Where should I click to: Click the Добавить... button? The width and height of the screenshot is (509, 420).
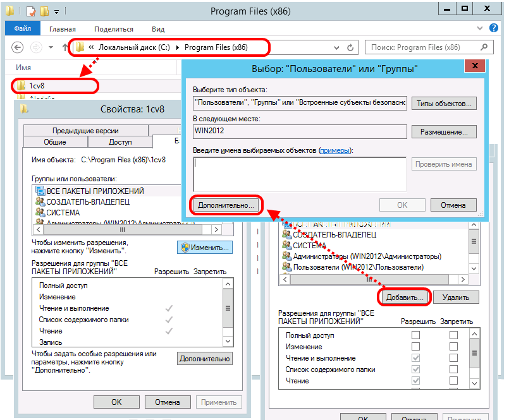pyautogui.click(x=405, y=296)
